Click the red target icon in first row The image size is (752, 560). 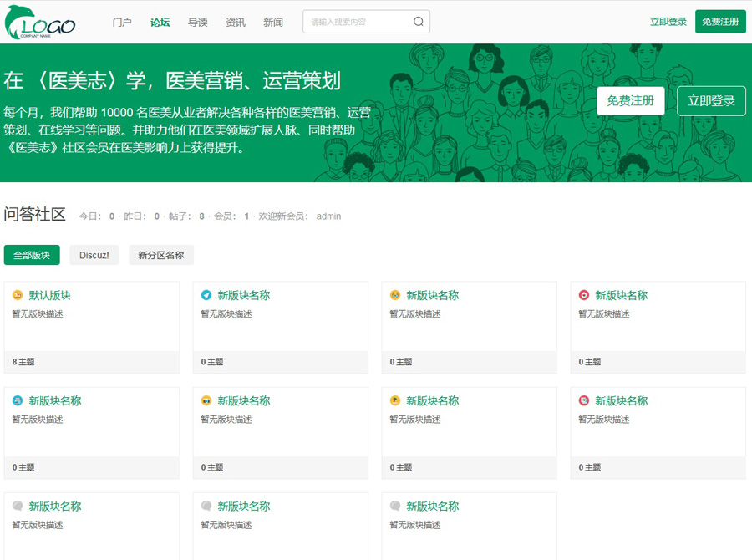pos(584,295)
